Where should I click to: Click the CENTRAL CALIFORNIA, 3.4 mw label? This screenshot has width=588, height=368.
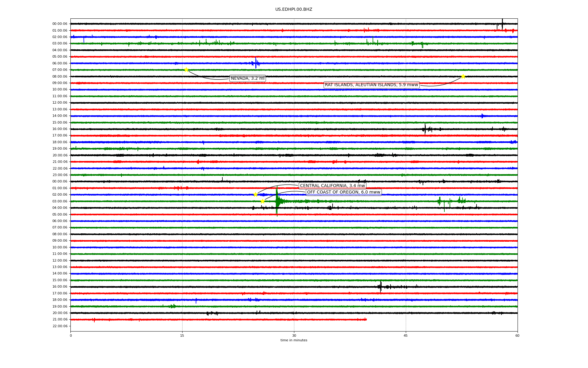click(x=332, y=186)
